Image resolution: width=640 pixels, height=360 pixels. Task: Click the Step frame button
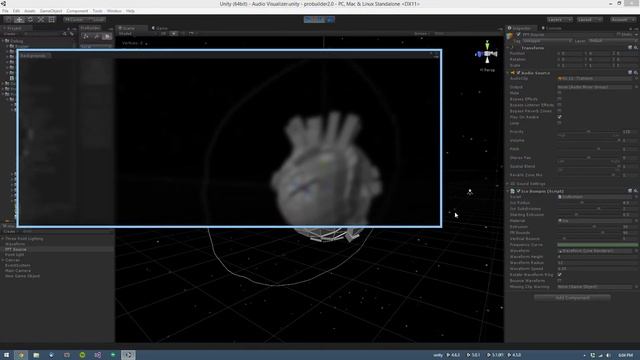330,20
